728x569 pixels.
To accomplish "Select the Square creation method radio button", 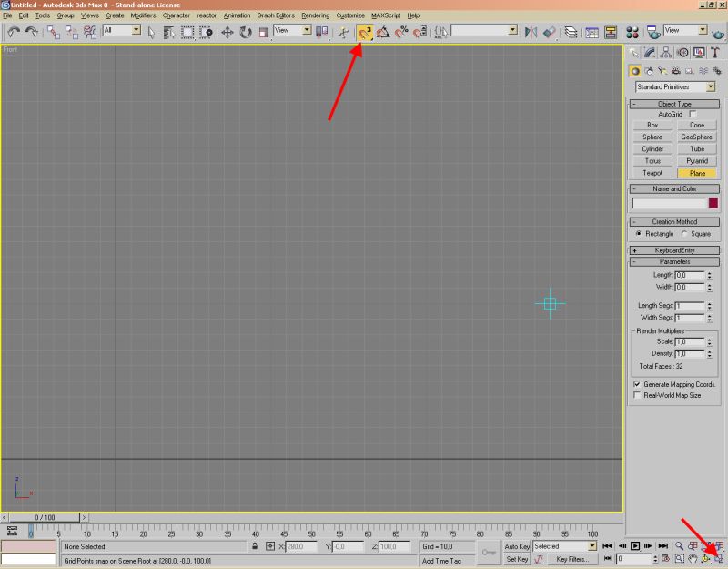I will tap(684, 233).
